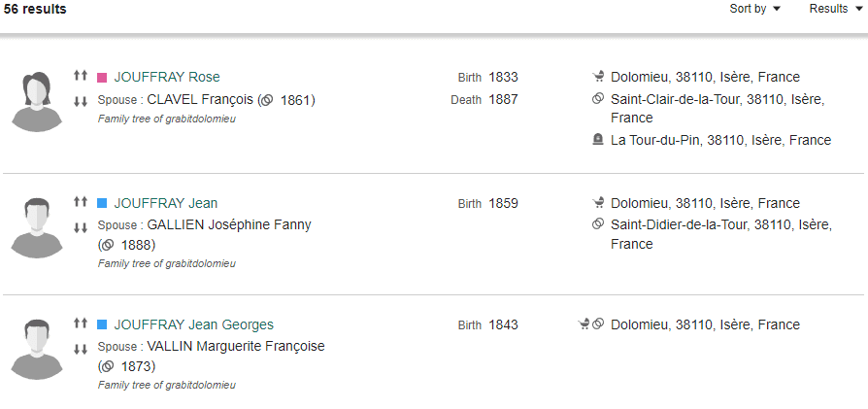Screen dimensions: 868x409
Task: Open JOUFFRAY Jean profile link
Action: (x=165, y=203)
